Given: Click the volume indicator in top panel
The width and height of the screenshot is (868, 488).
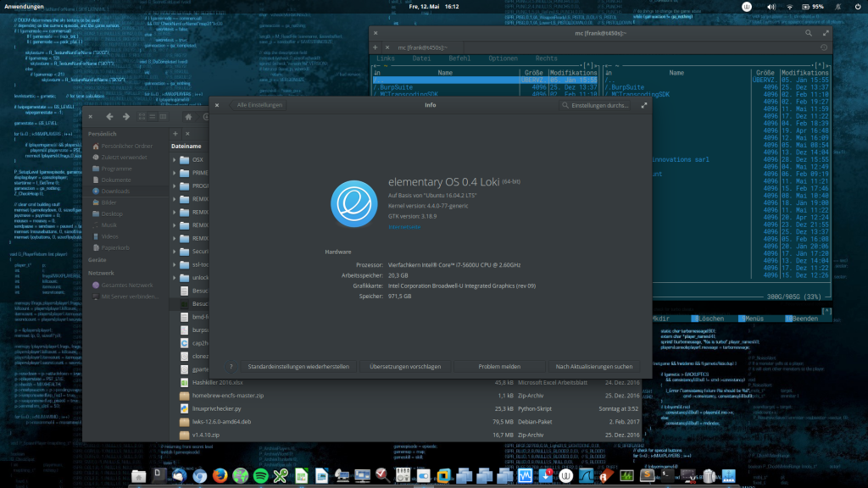Looking at the screenshot, I should tap(771, 7).
